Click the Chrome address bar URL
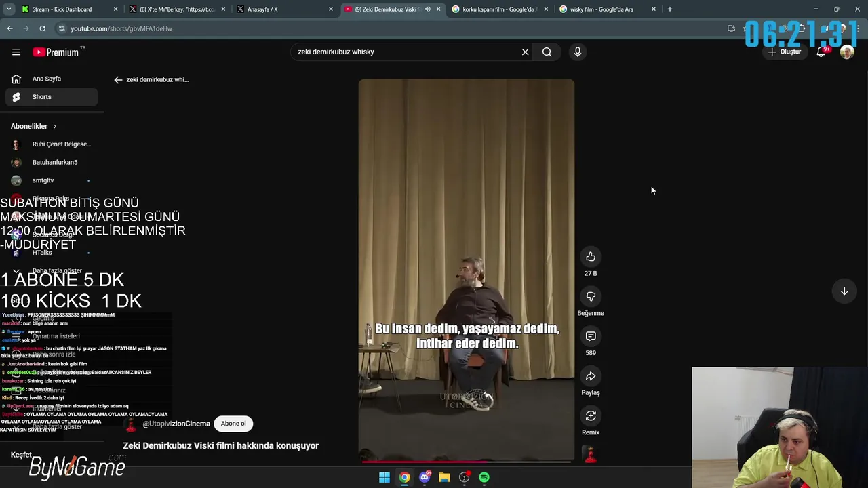868x488 pixels. tap(121, 28)
